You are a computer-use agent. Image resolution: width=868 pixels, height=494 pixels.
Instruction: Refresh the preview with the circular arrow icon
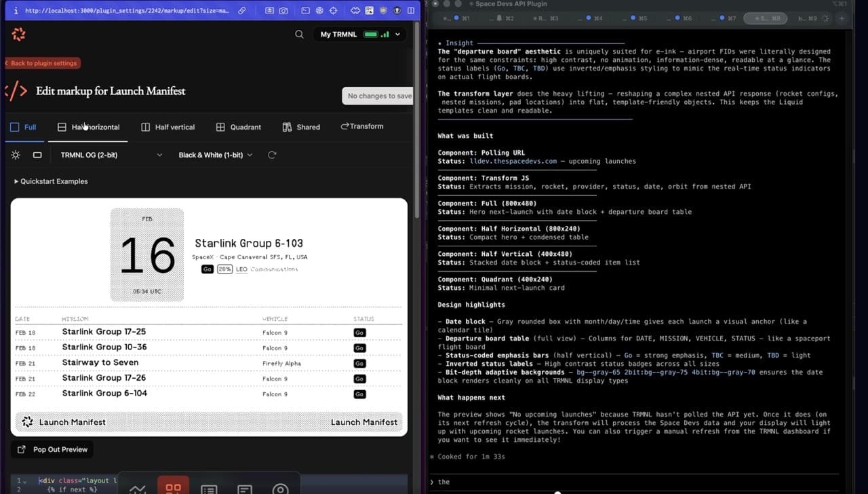tap(272, 155)
